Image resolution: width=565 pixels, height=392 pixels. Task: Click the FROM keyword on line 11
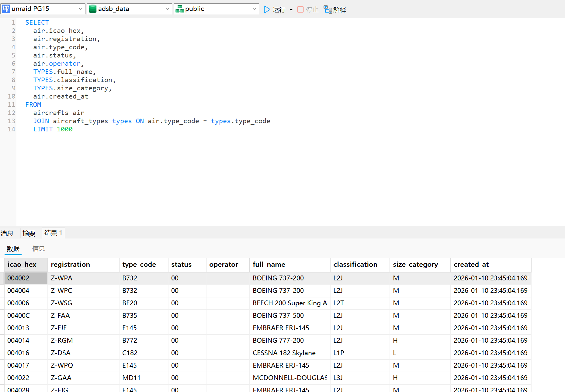coord(33,105)
